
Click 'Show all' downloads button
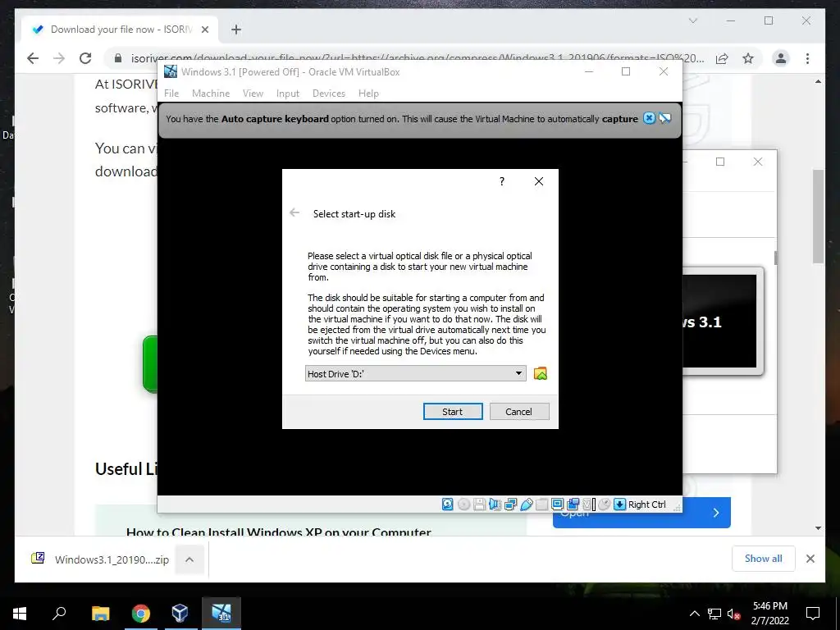pyautogui.click(x=764, y=559)
